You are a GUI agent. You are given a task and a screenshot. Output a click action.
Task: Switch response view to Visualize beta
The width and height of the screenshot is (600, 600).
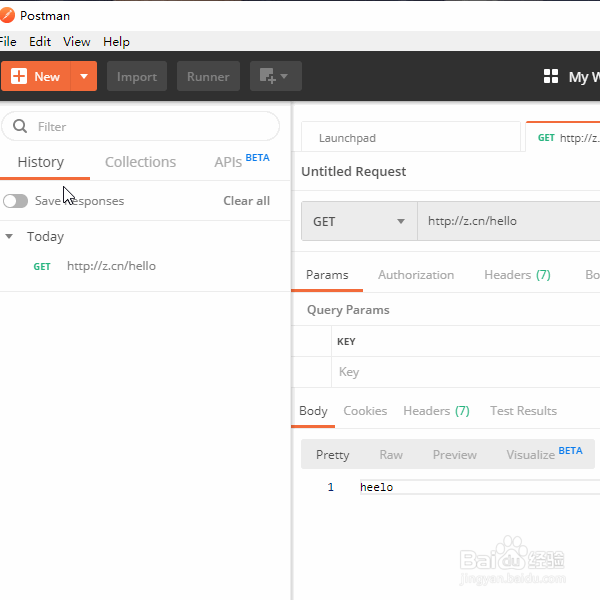(544, 453)
